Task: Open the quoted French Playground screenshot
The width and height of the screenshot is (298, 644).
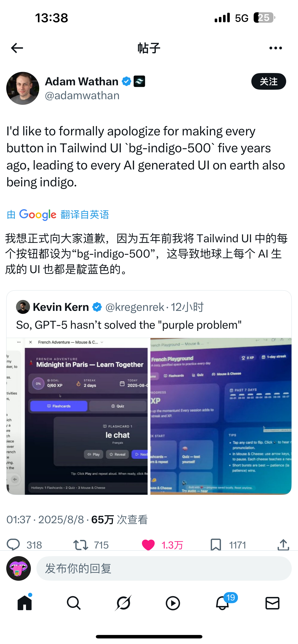Action: coord(221,416)
